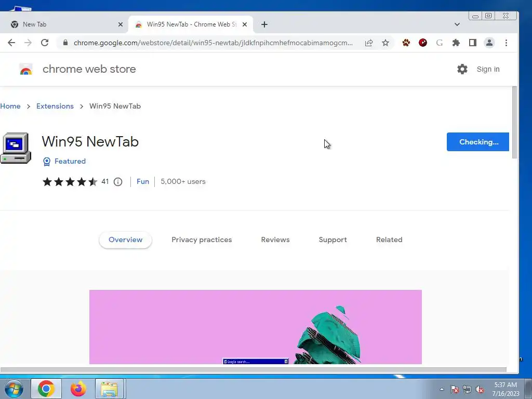This screenshot has width=532, height=399.
Task: Click the chrome web store title text
Action: tap(89, 69)
